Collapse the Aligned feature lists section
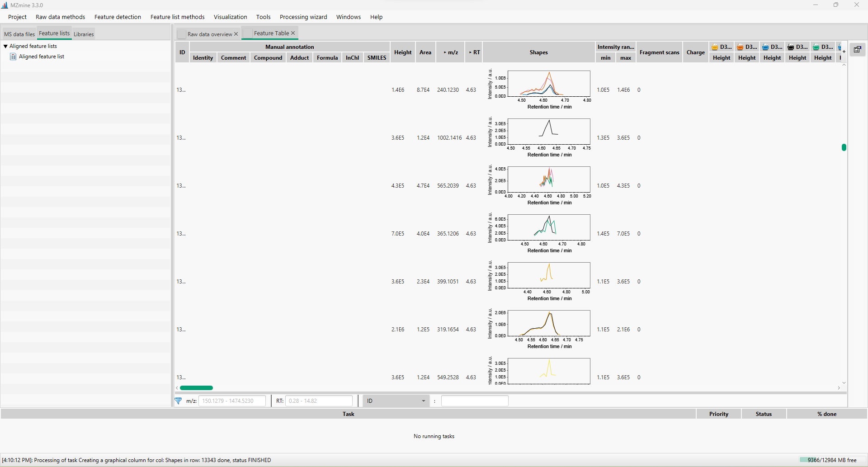 tap(5, 46)
